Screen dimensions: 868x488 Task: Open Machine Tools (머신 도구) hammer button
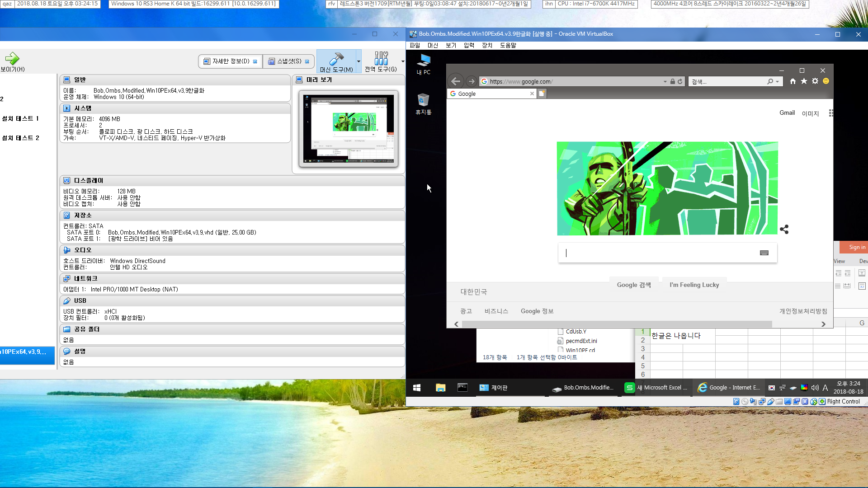[x=336, y=61]
